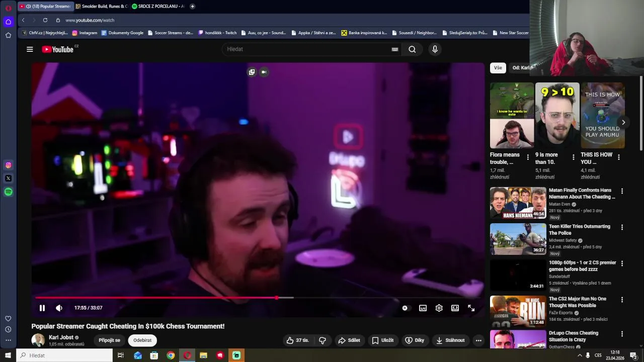
Task: Open Opera sidebar Spotify icon
Action: coord(8,192)
